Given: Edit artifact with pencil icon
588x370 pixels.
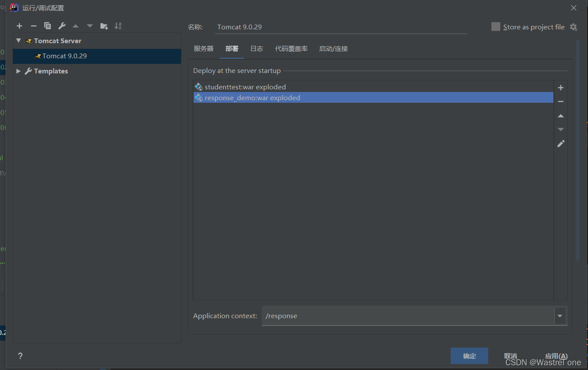Looking at the screenshot, I should 561,143.
